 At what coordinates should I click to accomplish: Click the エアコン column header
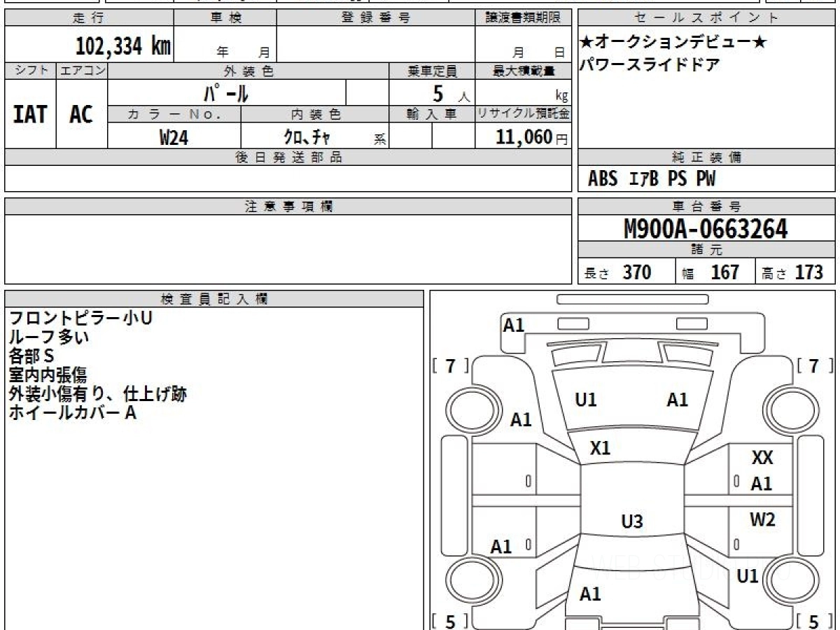(81, 71)
